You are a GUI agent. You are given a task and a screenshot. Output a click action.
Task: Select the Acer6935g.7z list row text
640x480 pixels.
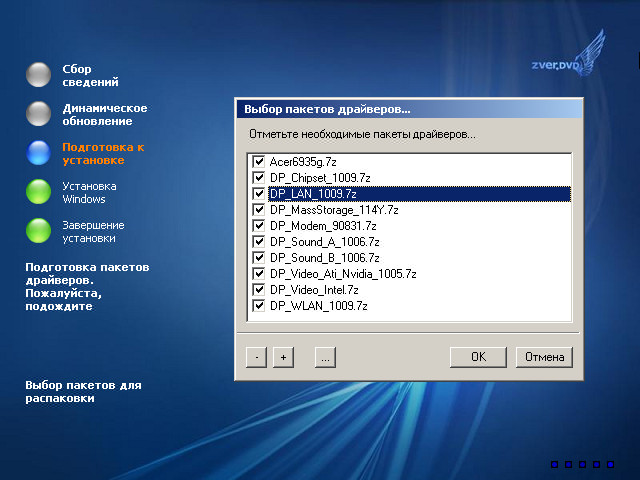tap(303, 162)
